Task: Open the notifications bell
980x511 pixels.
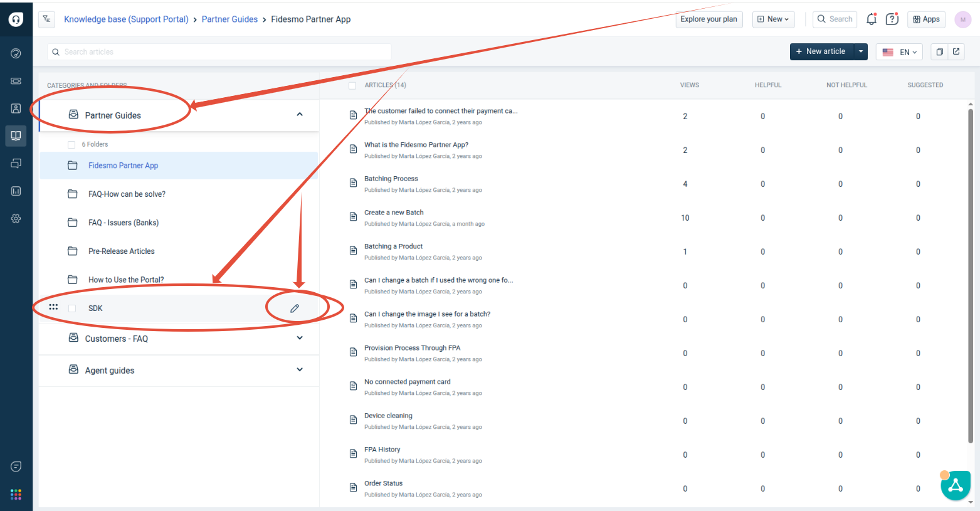Action: (x=872, y=19)
